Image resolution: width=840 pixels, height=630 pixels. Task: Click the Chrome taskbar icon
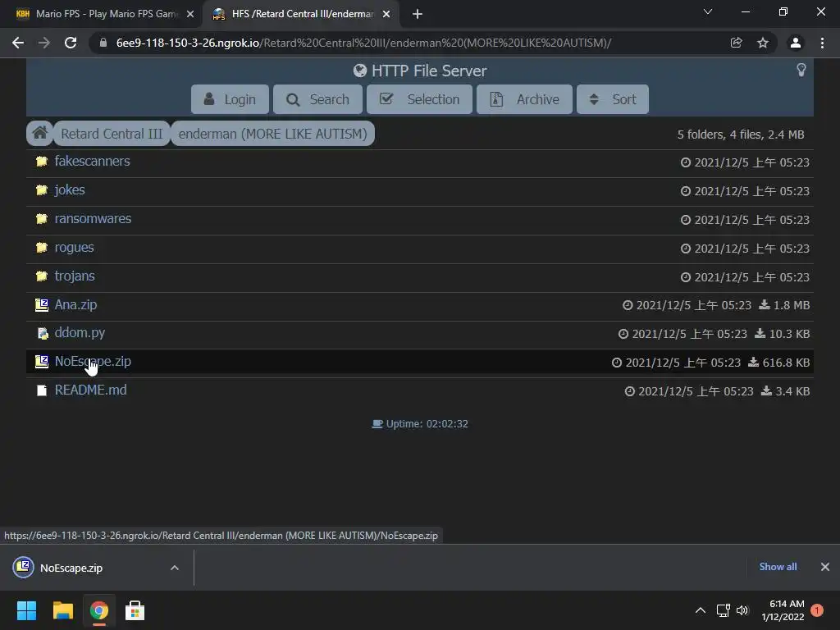[98, 610]
